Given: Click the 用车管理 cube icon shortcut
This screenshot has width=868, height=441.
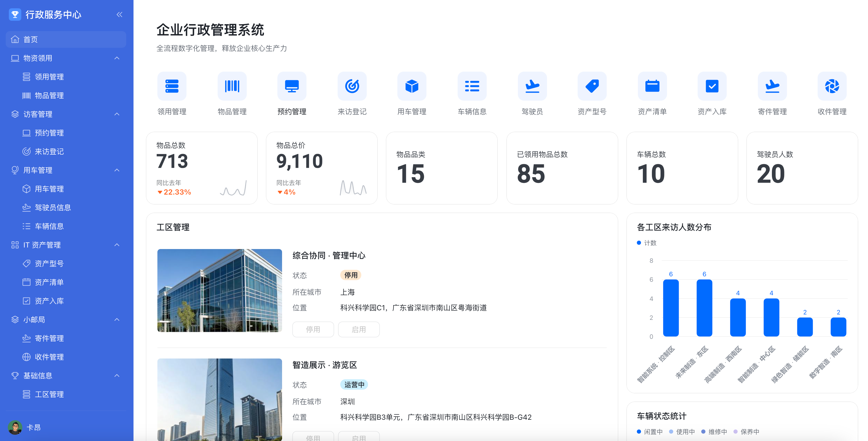Looking at the screenshot, I should tap(412, 86).
